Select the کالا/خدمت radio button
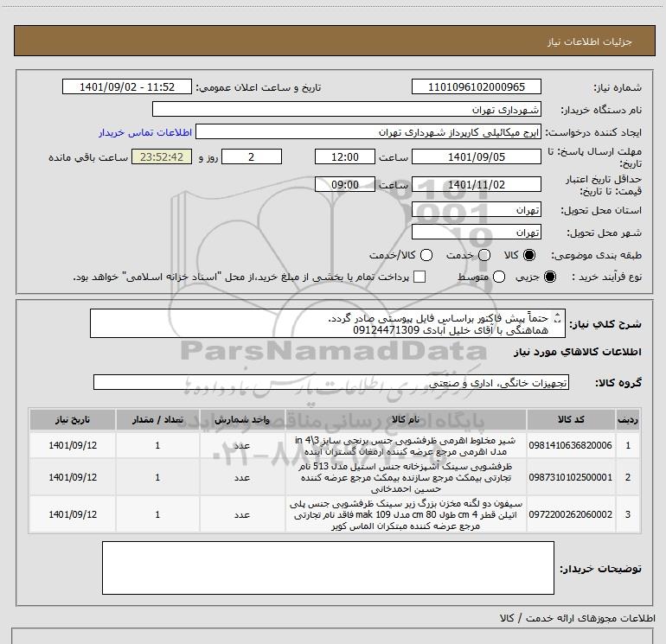Image resolution: width=666 pixels, height=644 pixels. pos(426,255)
